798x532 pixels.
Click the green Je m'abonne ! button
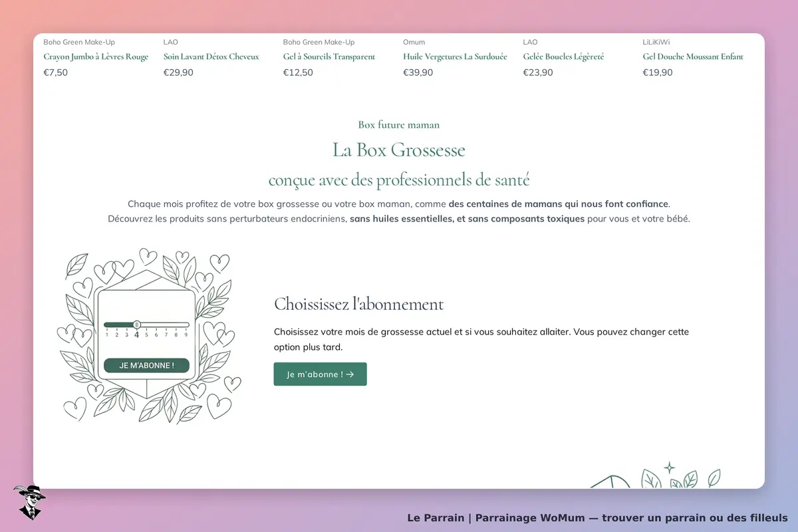[320, 374]
